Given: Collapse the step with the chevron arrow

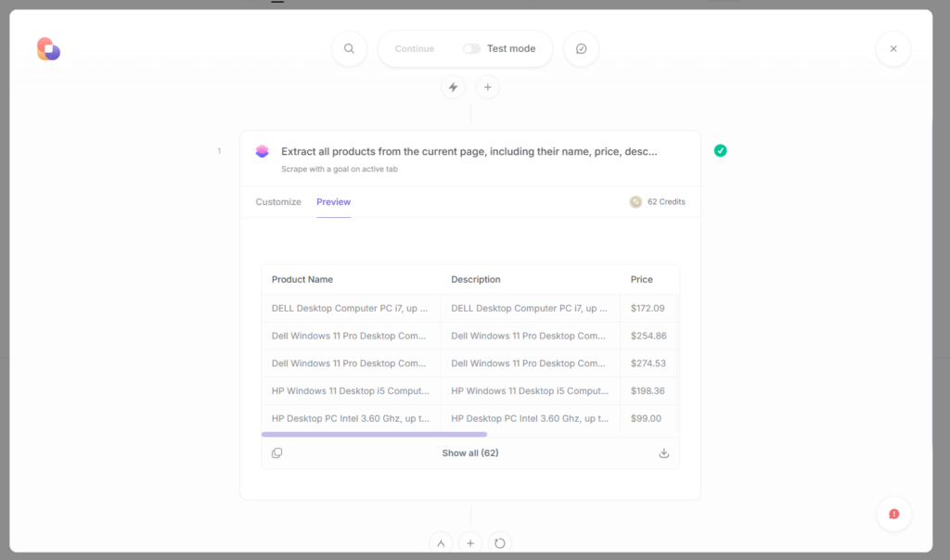Looking at the screenshot, I should tap(441, 542).
